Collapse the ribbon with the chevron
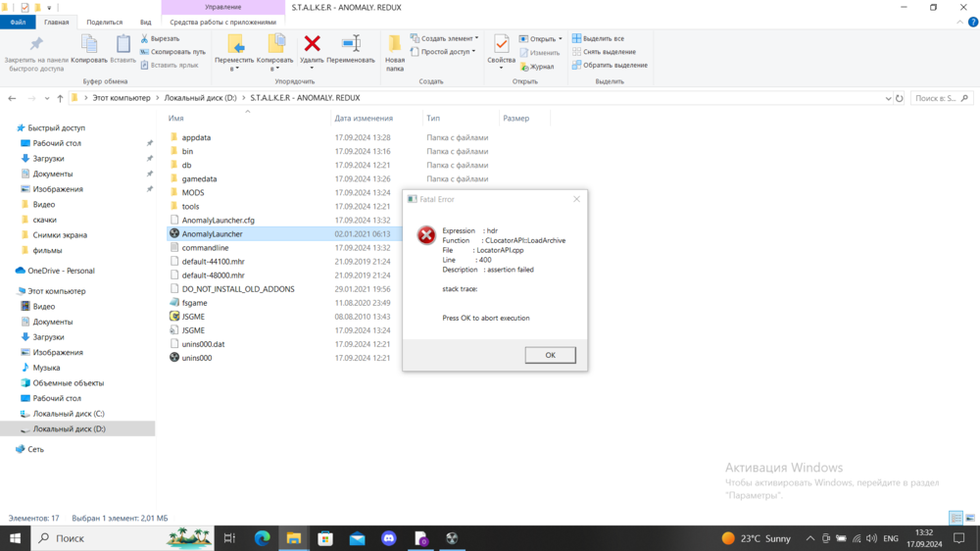The width and height of the screenshot is (980, 551). pyautogui.click(x=960, y=22)
